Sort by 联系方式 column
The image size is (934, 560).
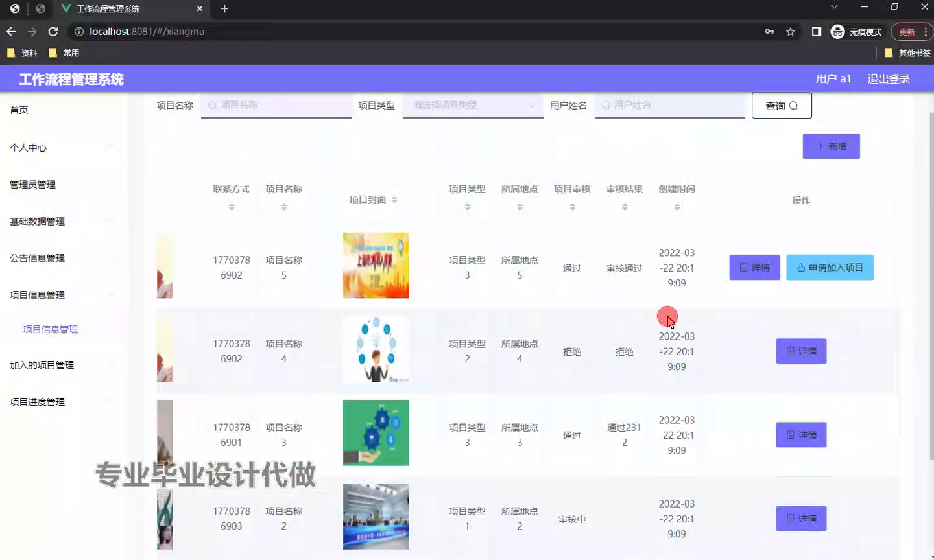click(232, 207)
